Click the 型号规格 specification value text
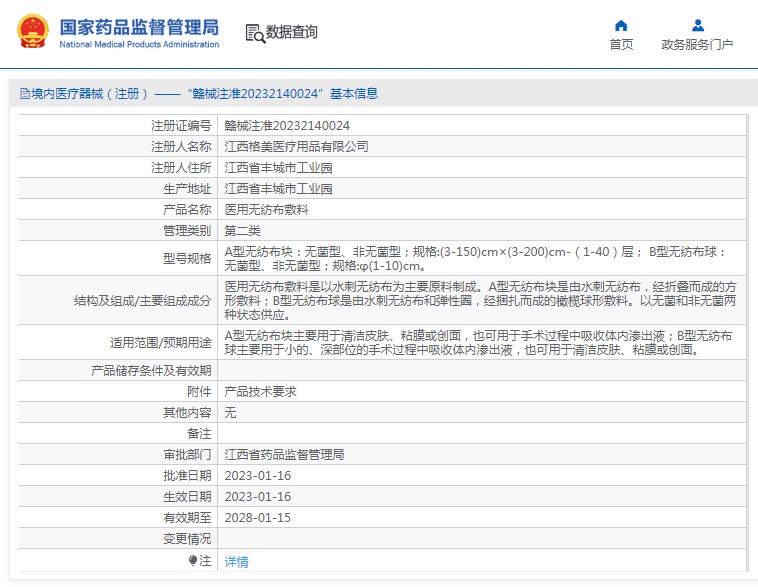The image size is (758, 587). tap(476, 259)
